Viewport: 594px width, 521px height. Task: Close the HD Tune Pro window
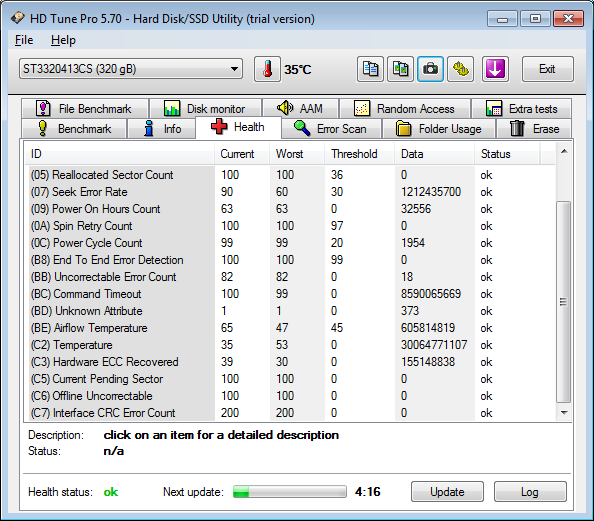(x=568, y=19)
